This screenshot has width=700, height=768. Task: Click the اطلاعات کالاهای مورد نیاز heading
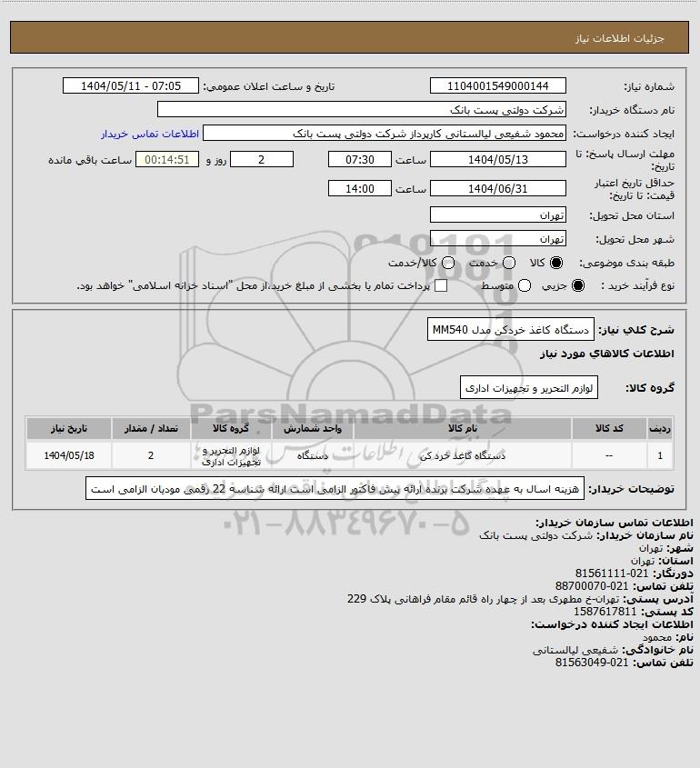point(607,354)
